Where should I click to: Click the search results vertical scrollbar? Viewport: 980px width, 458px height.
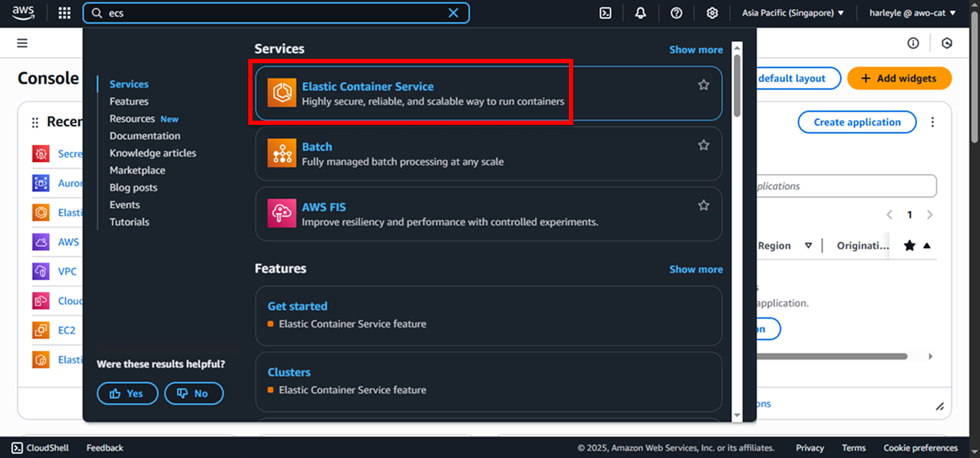point(737,230)
